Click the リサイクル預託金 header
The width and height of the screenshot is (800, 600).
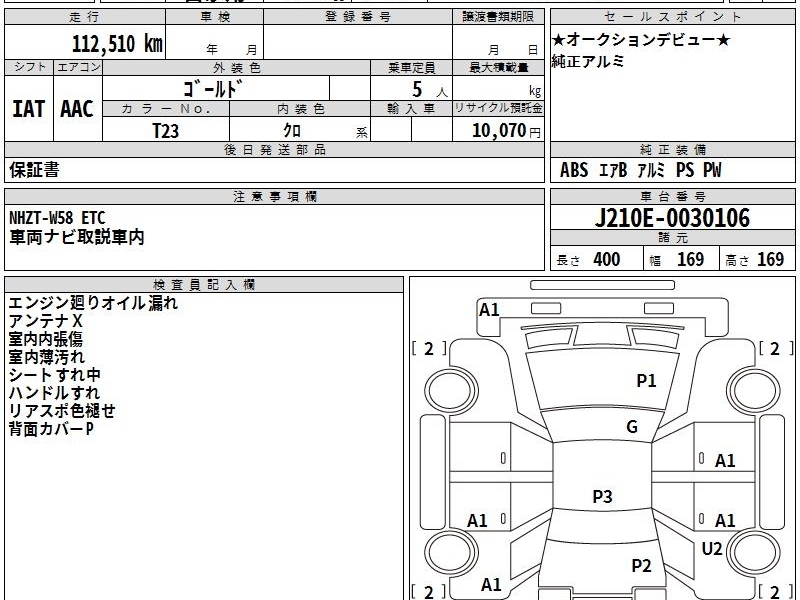pyautogui.click(x=498, y=108)
